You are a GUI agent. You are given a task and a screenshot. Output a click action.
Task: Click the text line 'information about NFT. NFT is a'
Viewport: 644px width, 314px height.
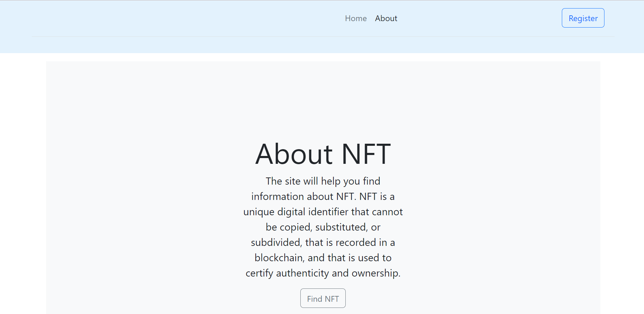[x=323, y=197]
